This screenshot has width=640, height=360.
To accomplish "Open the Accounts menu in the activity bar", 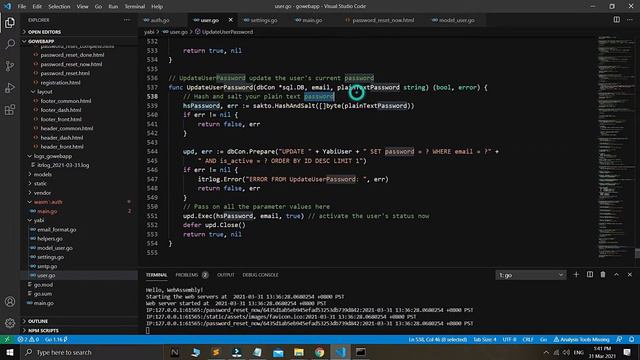I will (10, 302).
